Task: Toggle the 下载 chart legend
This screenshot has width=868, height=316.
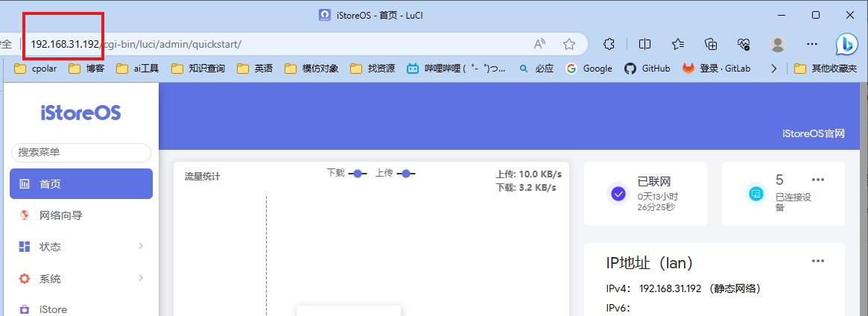Action: click(346, 173)
